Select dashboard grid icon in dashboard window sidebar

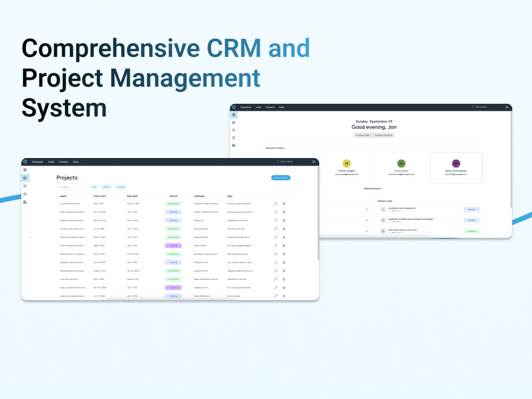234,115
